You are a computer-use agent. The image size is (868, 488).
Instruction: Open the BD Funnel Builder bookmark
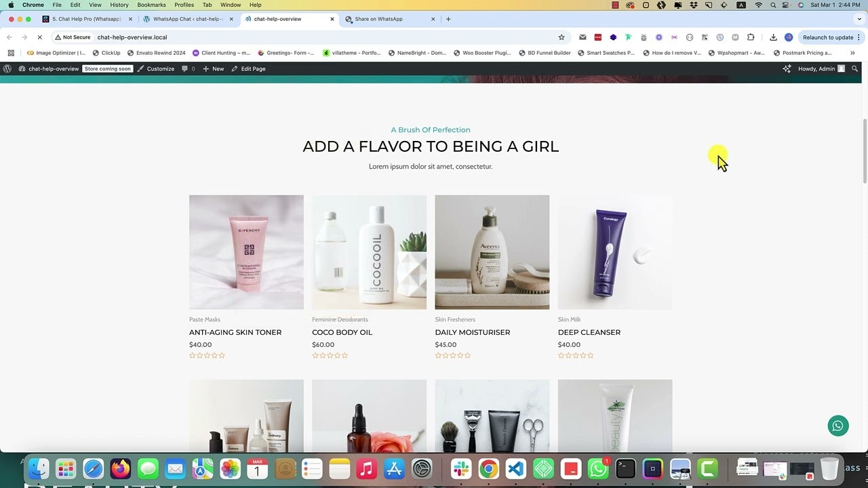pos(545,53)
